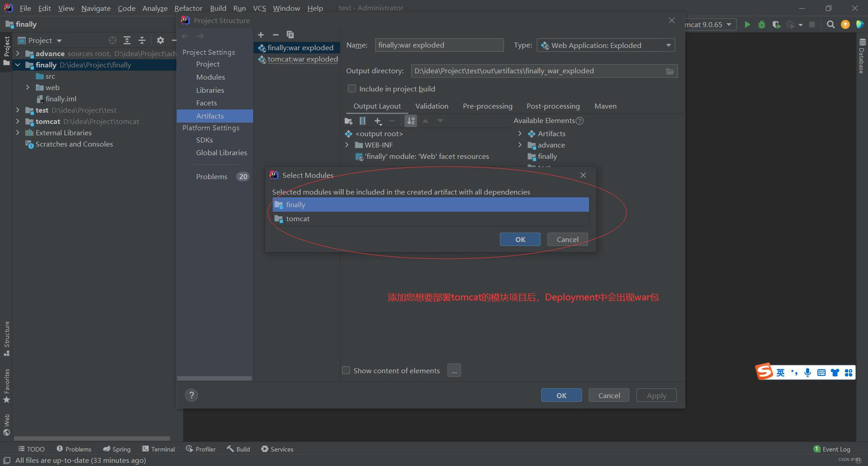868x466 pixels.
Task: Collapse finally module in Project tree
Action: point(18,65)
